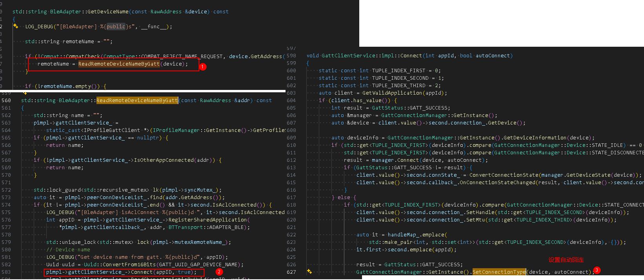The image size is (644, 280).
Task: Click the TUPLE_INDEX_THIRD declaration on line 602
Action: 380,85
